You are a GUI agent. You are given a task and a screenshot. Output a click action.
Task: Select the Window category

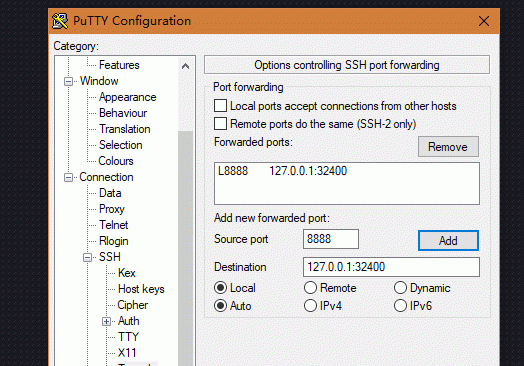[99, 81]
